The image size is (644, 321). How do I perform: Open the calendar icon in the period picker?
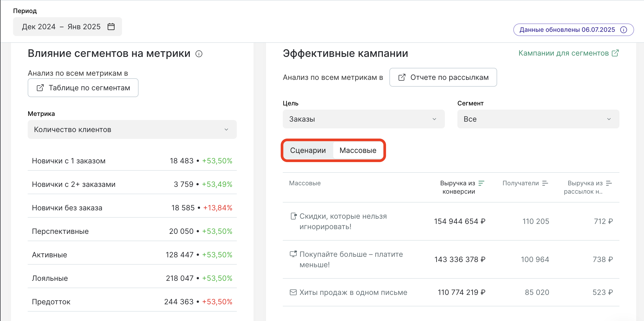111,27
